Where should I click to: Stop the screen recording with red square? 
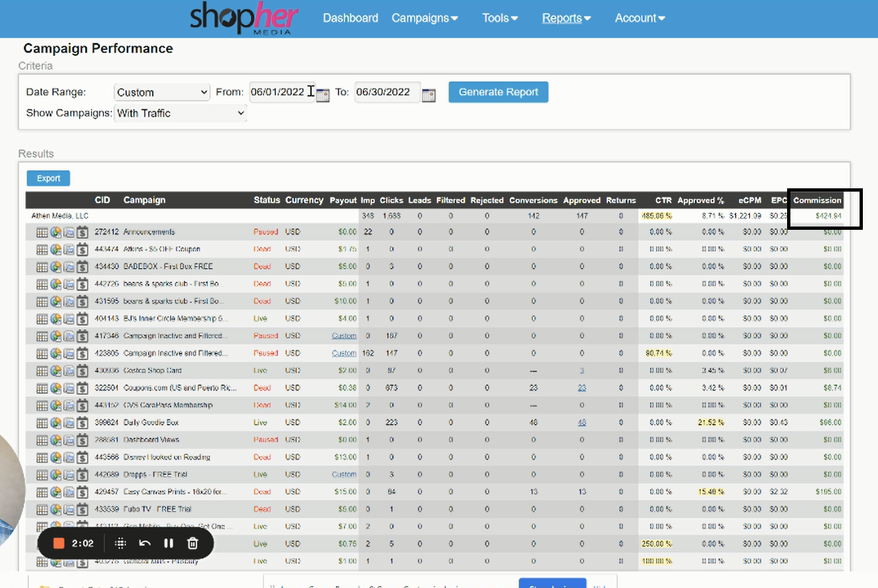pos(59,543)
